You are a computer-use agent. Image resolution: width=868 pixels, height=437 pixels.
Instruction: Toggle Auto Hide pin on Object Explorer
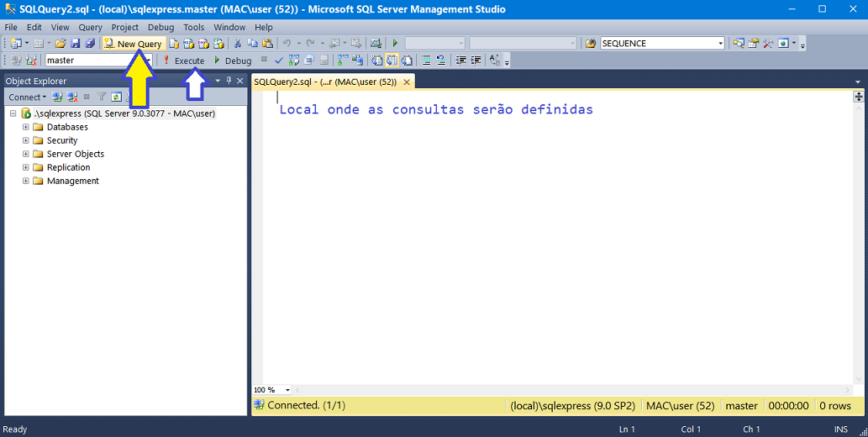click(x=229, y=81)
